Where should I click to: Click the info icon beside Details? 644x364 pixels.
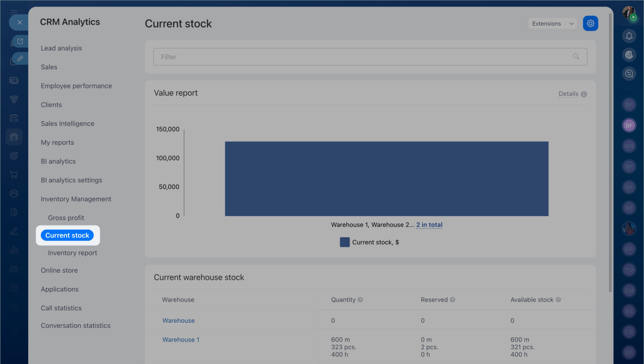pos(584,94)
